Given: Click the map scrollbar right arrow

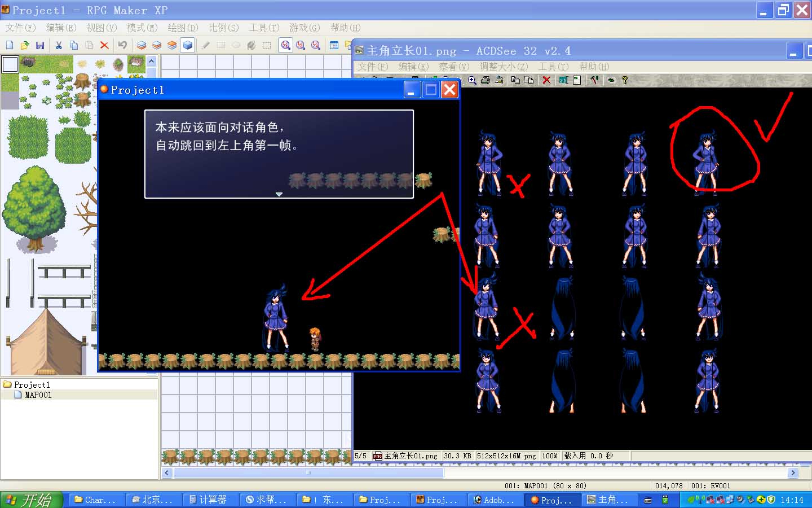Looking at the screenshot, I should pos(793,473).
